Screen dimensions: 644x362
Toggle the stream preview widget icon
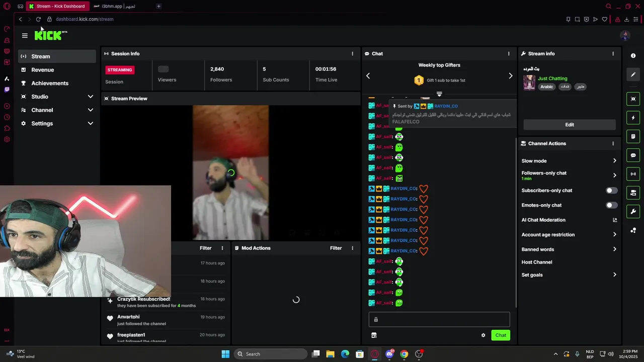coord(633,99)
